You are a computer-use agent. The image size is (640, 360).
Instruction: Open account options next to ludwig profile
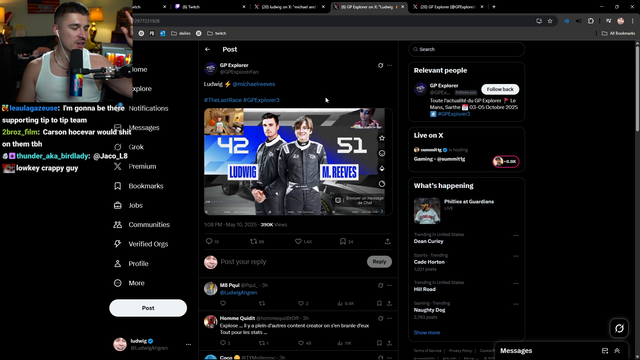[188, 344]
